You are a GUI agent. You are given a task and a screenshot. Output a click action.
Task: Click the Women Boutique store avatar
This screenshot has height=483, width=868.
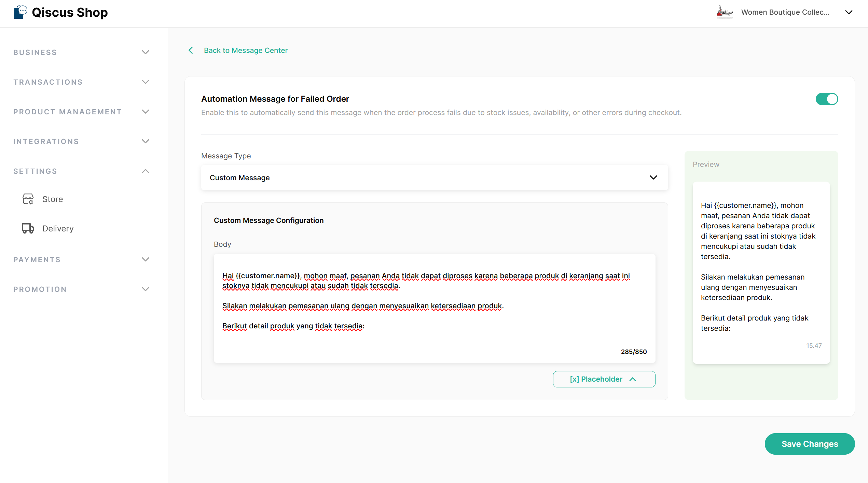pos(725,12)
